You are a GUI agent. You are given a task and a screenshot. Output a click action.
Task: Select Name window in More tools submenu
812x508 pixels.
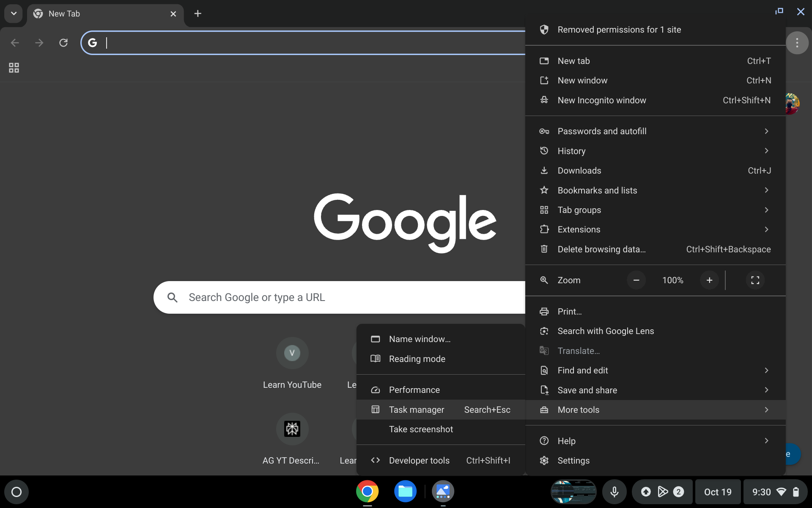pyautogui.click(x=441, y=339)
